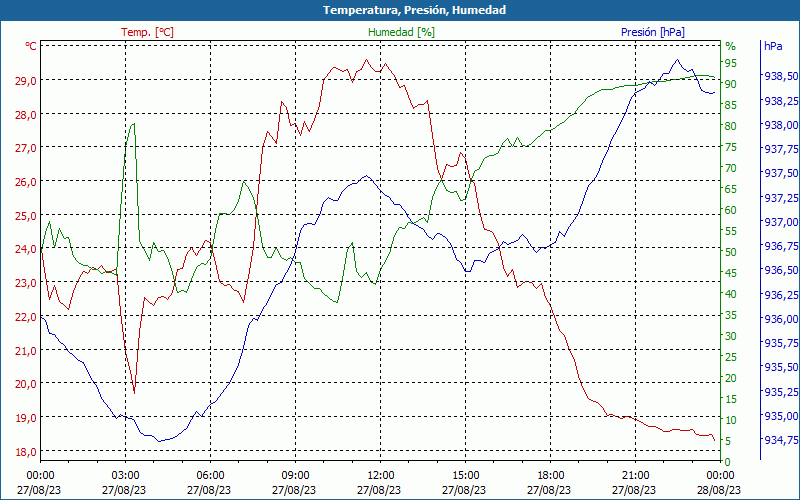Image resolution: width=800 pixels, height=500 pixels.
Task: Click '21,0' on the temperature axis
Action: (26, 351)
